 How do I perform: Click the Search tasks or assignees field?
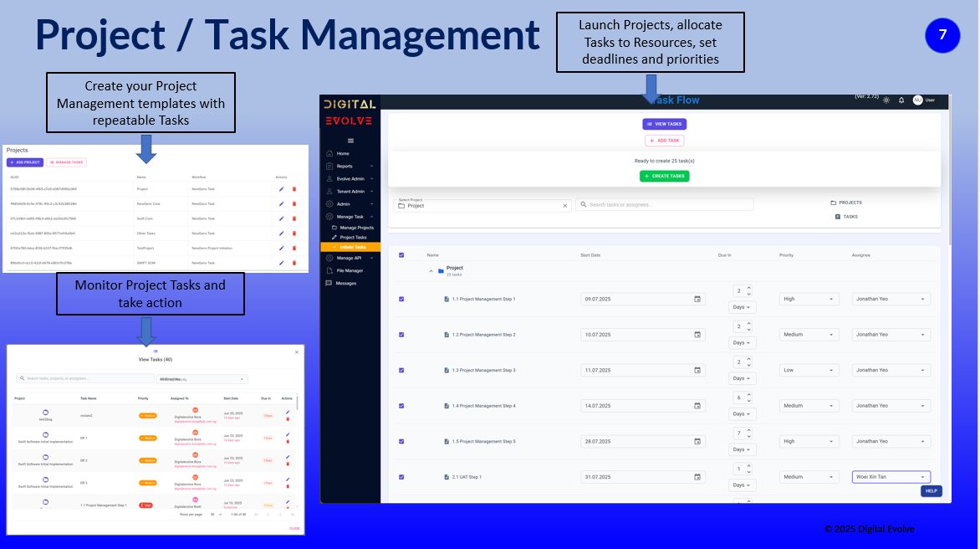point(665,204)
